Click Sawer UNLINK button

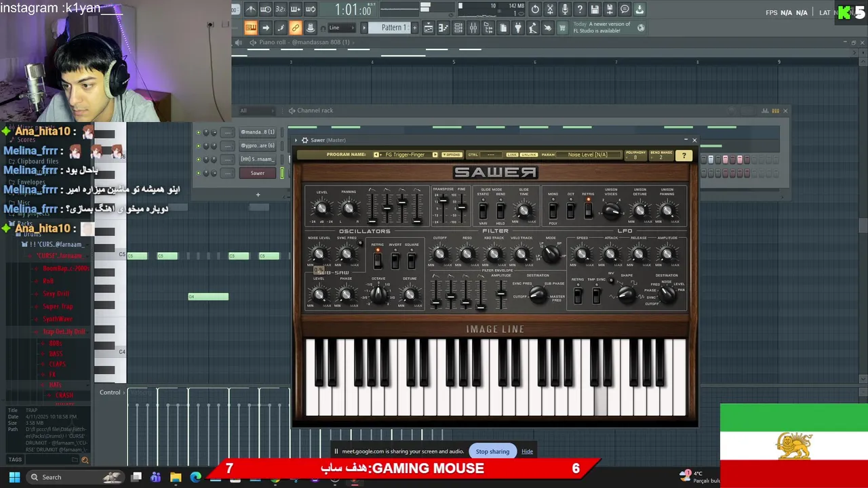click(x=528, y=155)
